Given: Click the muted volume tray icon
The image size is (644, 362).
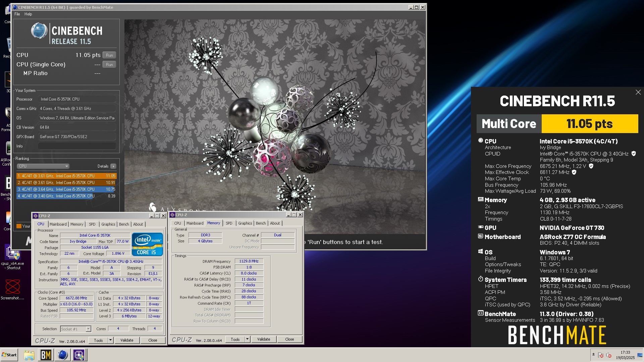Looking at the screenshot, I should [609, 355].
